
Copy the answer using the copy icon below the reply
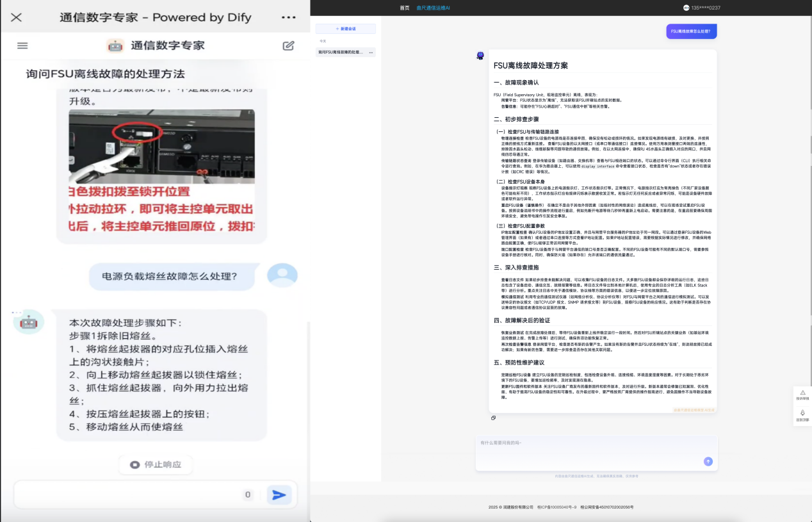point(493,418)
